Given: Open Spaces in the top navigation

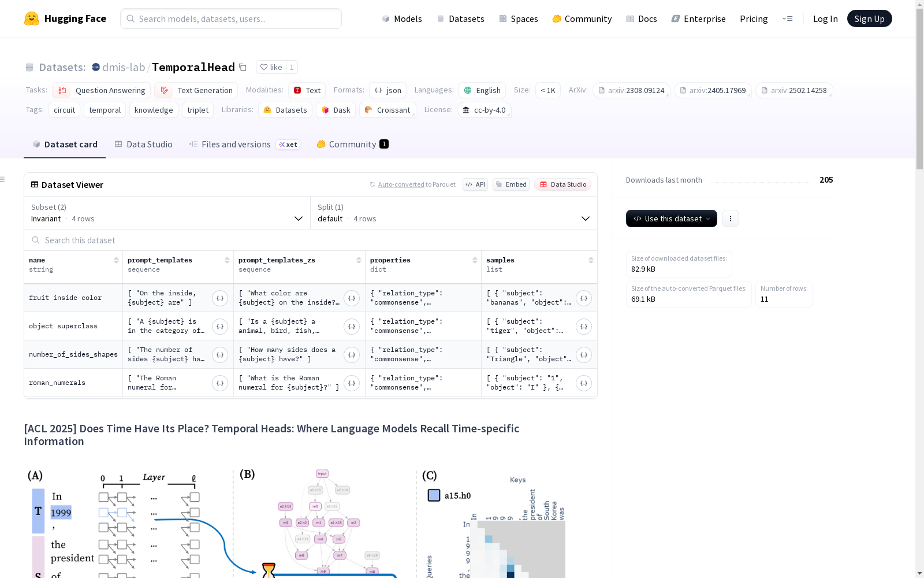Looking at the screenshot, I should click(519, 18).
